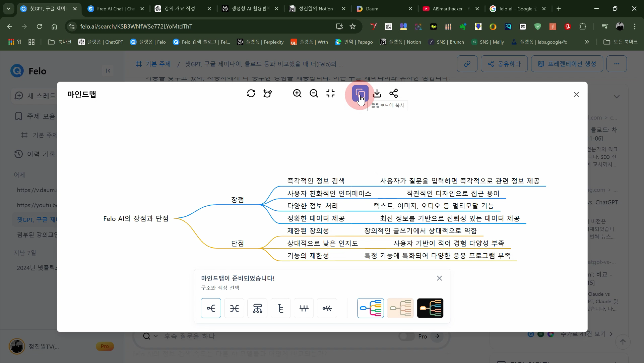644x363 pixels.
Task: Select the org-chart tree structure layout
Action: [257, 308]
